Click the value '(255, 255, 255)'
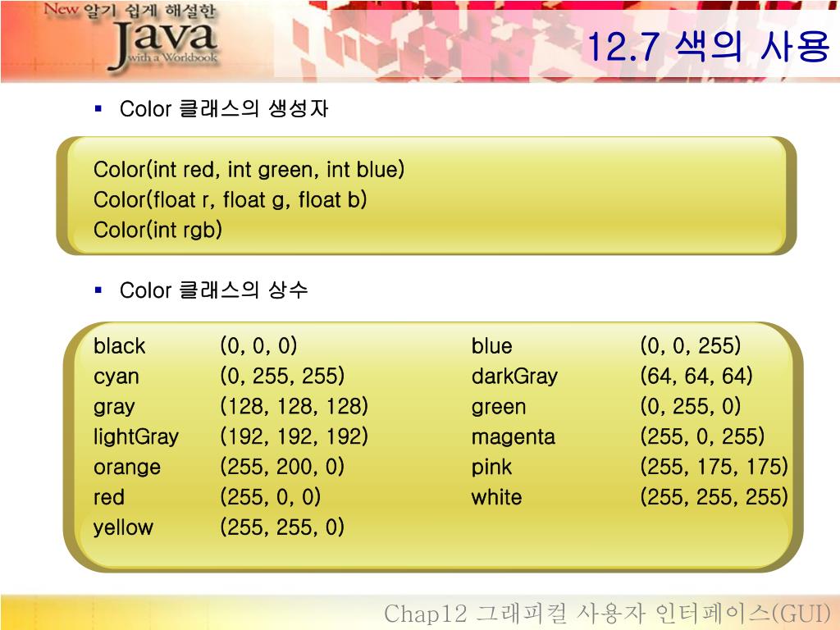 [x=714, y=496]
